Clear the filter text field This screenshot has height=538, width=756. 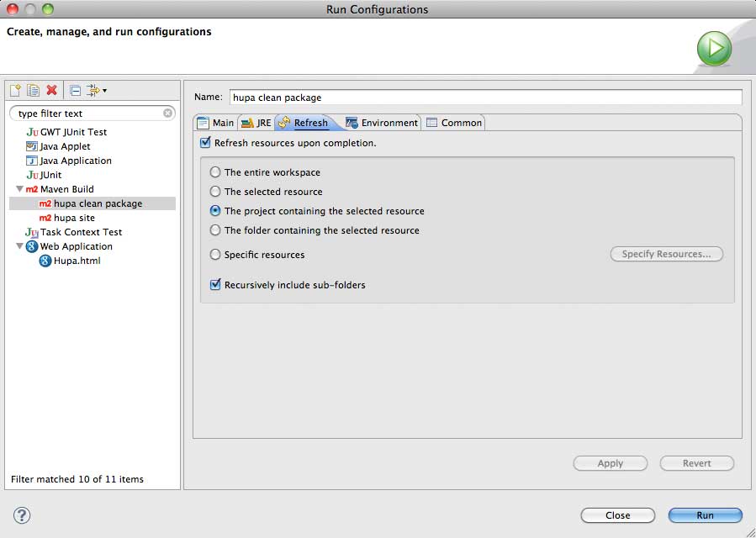(x=167, y=113)
